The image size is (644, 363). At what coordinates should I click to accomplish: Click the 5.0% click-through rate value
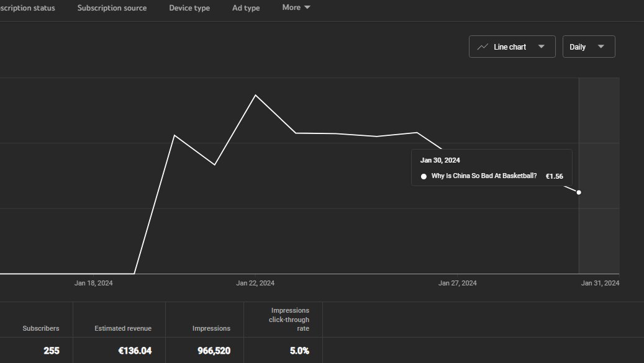(x=299, y=351)
